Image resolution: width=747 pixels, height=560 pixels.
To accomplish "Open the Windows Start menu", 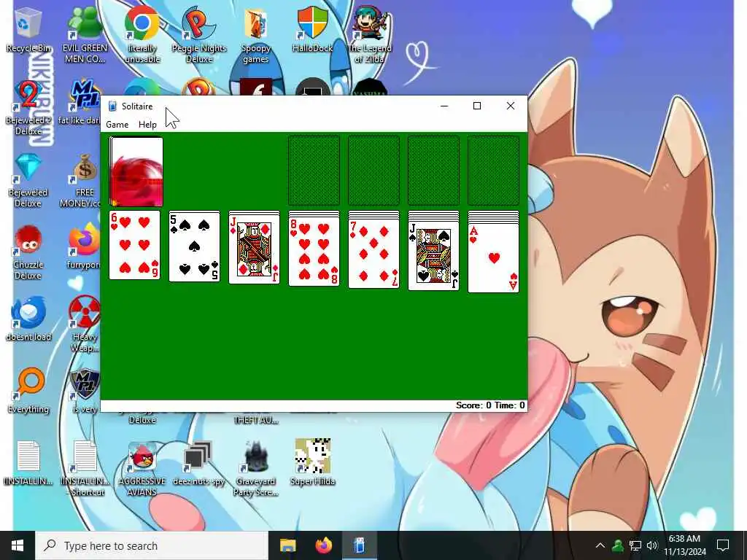I will click(18, 545).
